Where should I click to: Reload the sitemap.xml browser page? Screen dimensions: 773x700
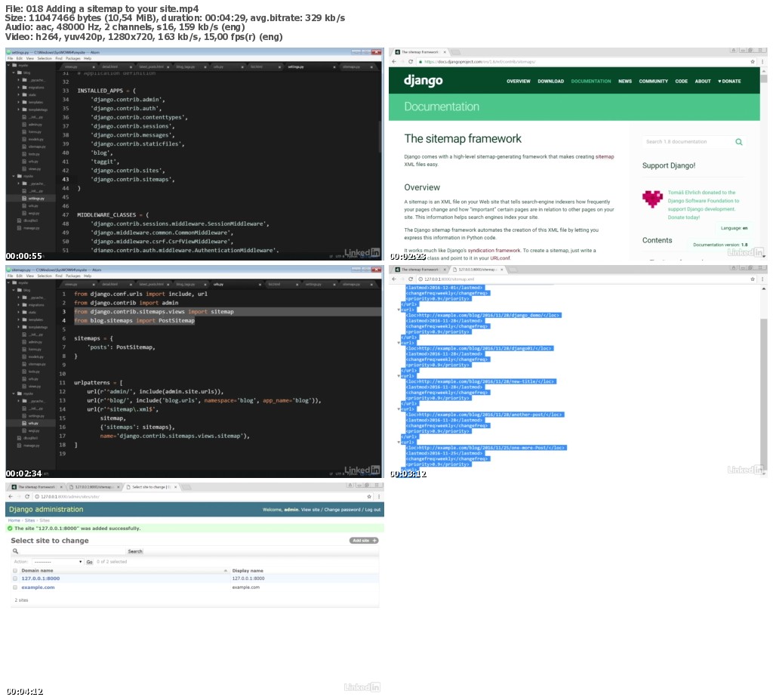point(410,279)
